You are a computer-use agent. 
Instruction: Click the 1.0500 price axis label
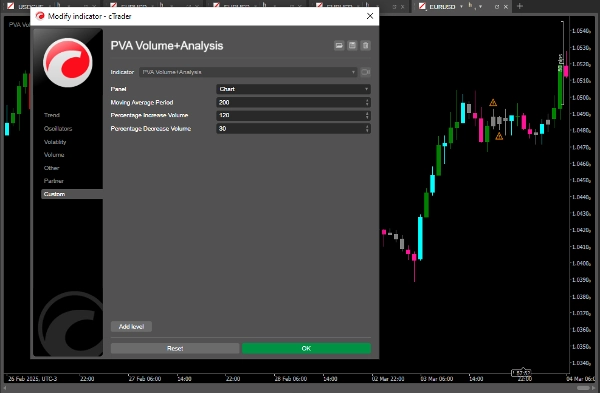581,98
